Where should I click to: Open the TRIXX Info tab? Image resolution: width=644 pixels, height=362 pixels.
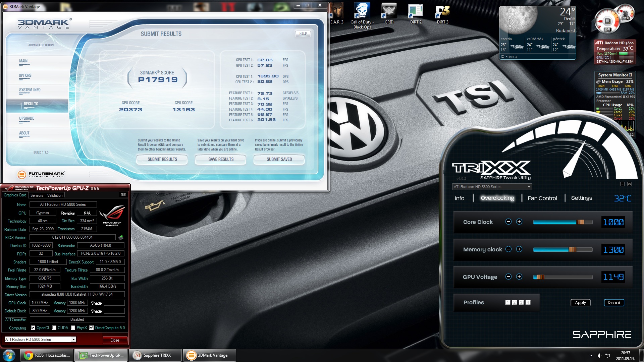point(460,198)
